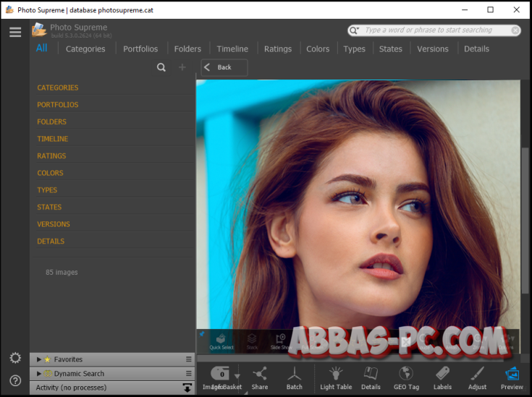Open the COLORS section in catalog list

click(x=51, y=173)
